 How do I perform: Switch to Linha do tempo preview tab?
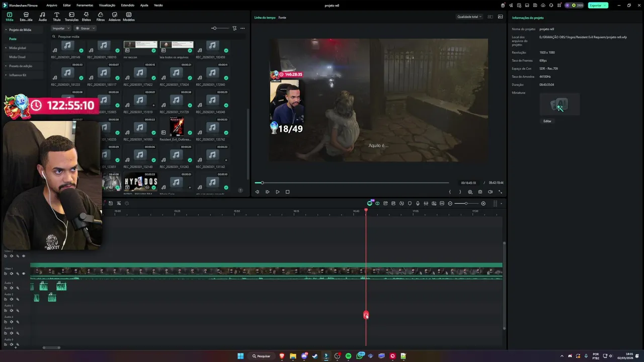pos(265,18)
